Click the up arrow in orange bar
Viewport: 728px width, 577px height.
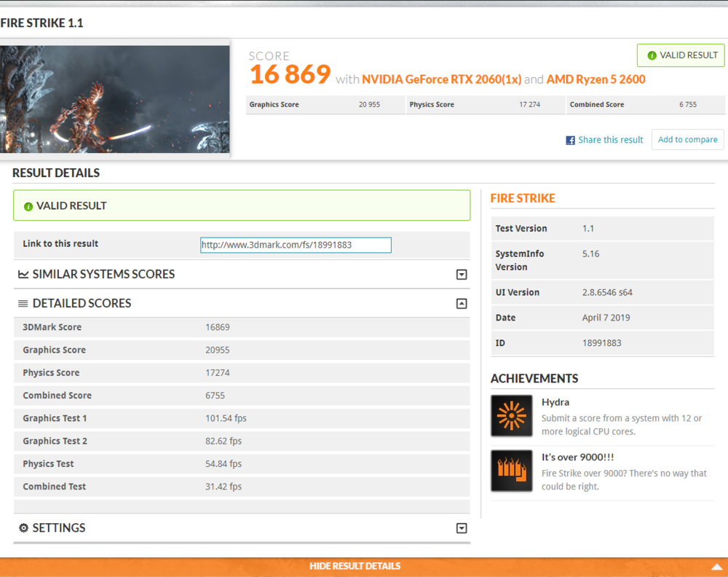pyautogui.click(x=716, y=567)
